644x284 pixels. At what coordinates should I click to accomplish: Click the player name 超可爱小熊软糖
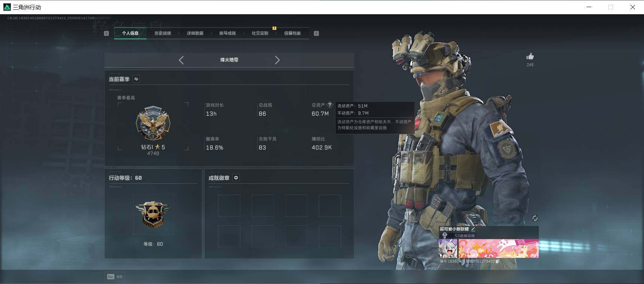pyautogui.click(x=454, y=229)
